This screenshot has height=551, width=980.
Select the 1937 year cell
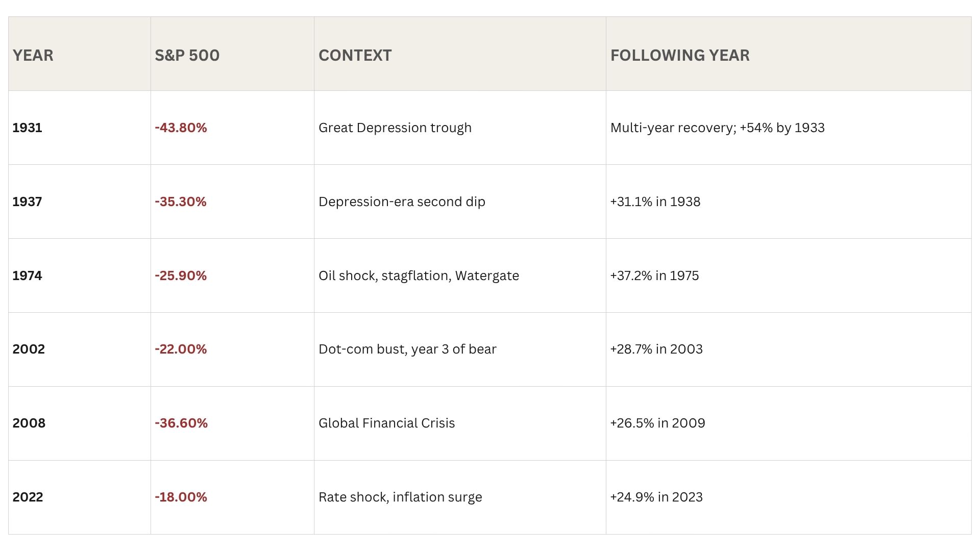click(28, 202)
